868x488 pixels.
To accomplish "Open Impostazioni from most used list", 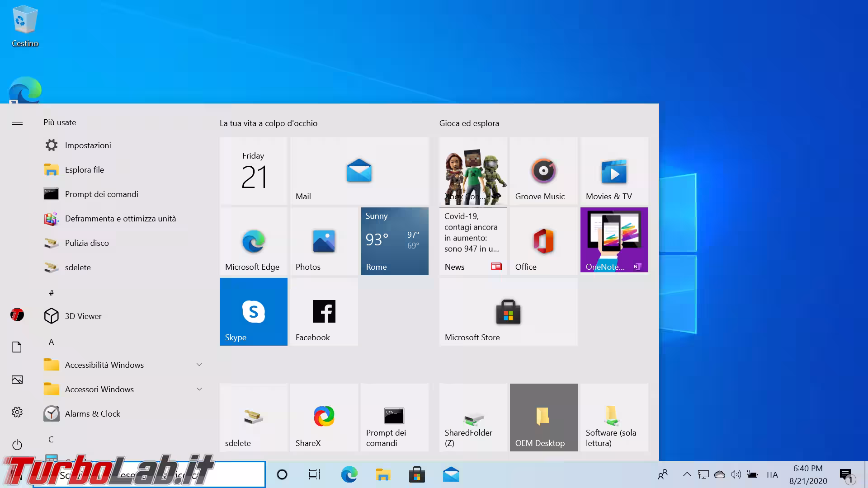I will 88,145.
